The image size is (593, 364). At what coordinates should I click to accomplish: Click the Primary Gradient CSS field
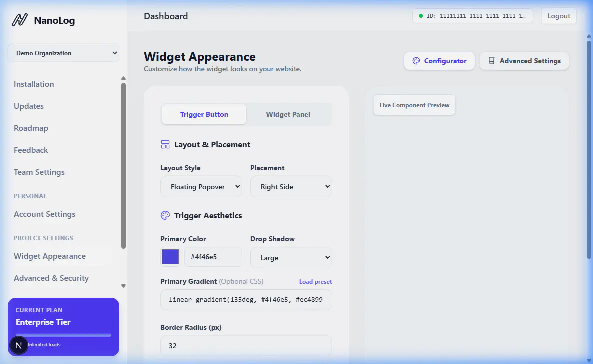tap(246, 300)
